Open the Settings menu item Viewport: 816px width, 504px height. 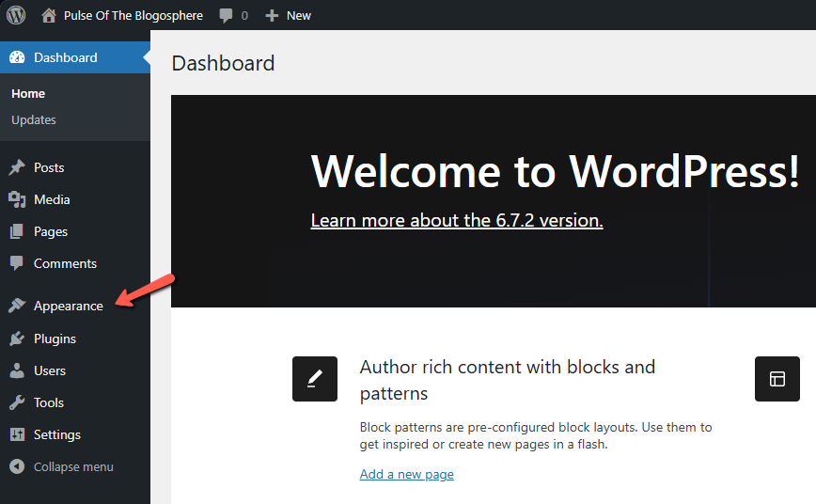[56, 434]
